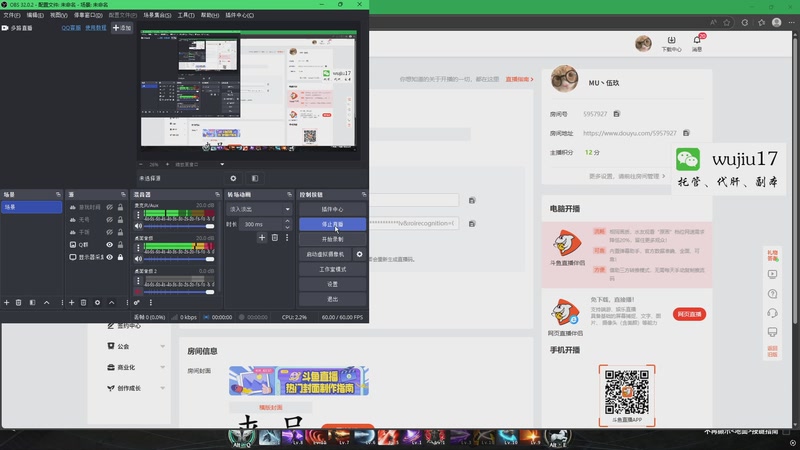Screen dimensions: 800x450
Task: Click the 插件中心 button in Controls panel
Action: 332,209
